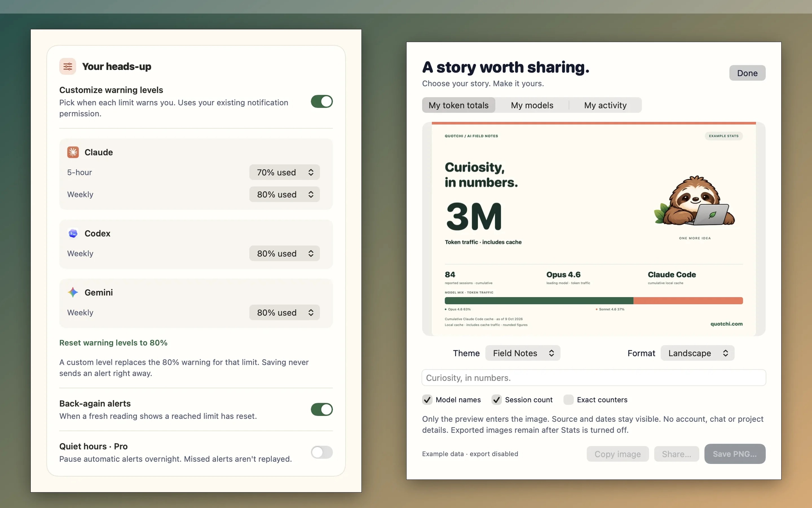Turn off Back-again alerts switch
Screen dimensions: 812x508
point(321,409)
